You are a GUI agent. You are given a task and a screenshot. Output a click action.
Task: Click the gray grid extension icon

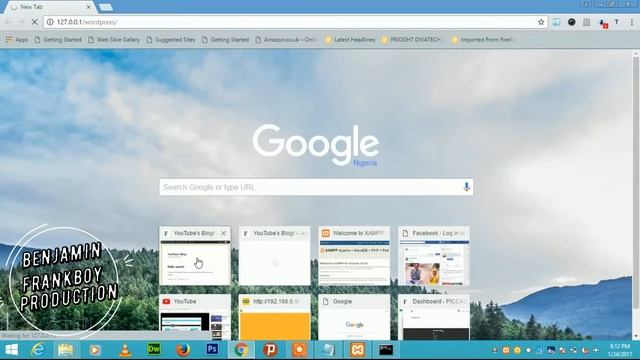(587, 22)
